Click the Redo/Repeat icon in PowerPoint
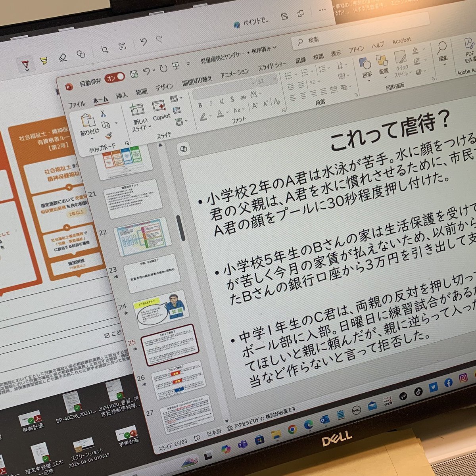476x476 pixels. click(163, 68)
